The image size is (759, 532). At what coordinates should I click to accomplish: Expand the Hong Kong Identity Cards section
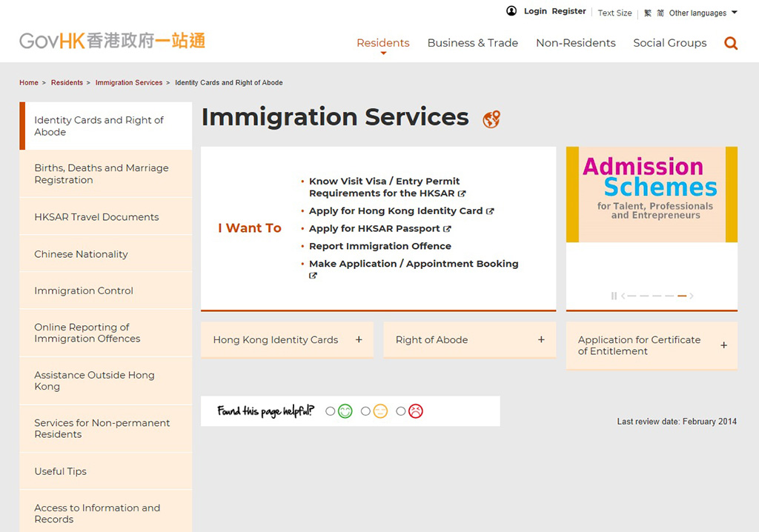coord(287,340)
